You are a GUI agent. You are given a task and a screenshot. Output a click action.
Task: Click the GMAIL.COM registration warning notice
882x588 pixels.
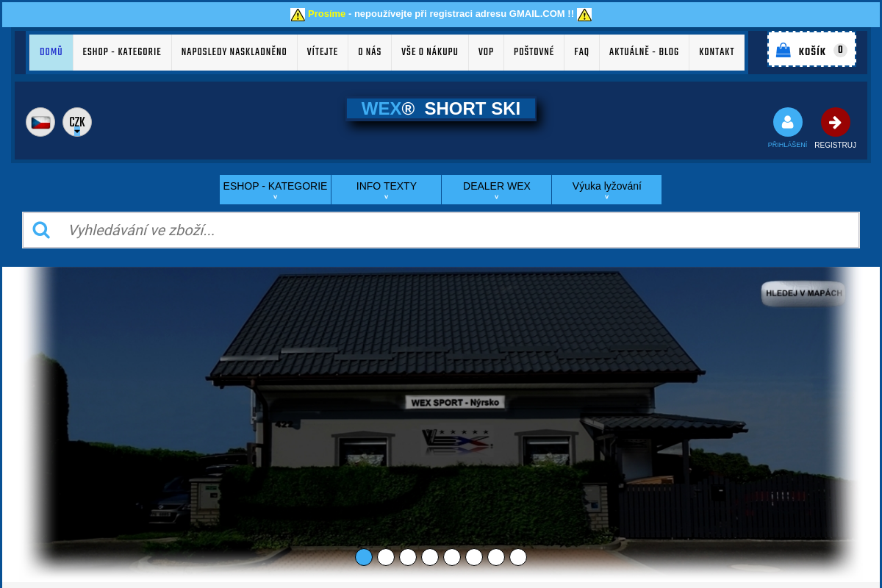441,14
